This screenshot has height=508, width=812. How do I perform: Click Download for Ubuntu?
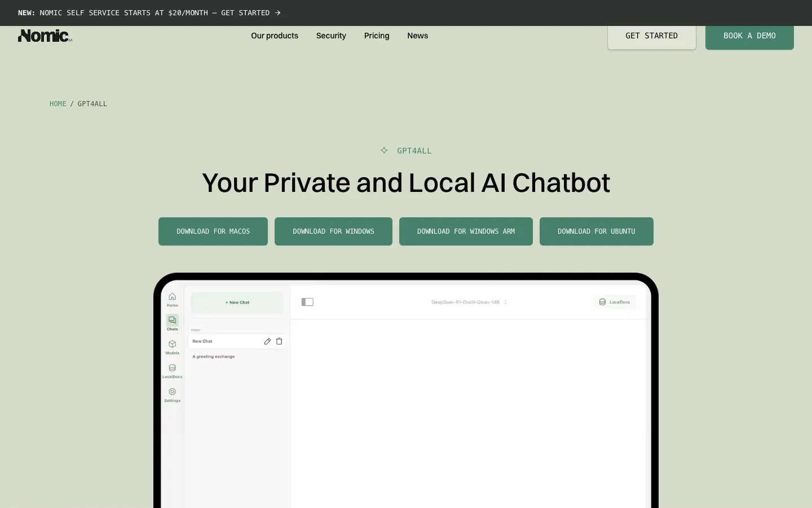click(x=597, y=231)
